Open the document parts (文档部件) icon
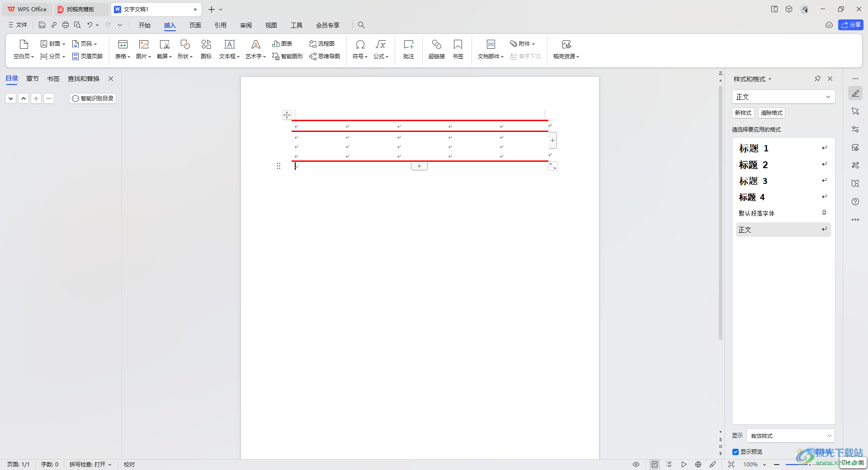The height and width of the screenshot is (470, 868). click(491, 44)
